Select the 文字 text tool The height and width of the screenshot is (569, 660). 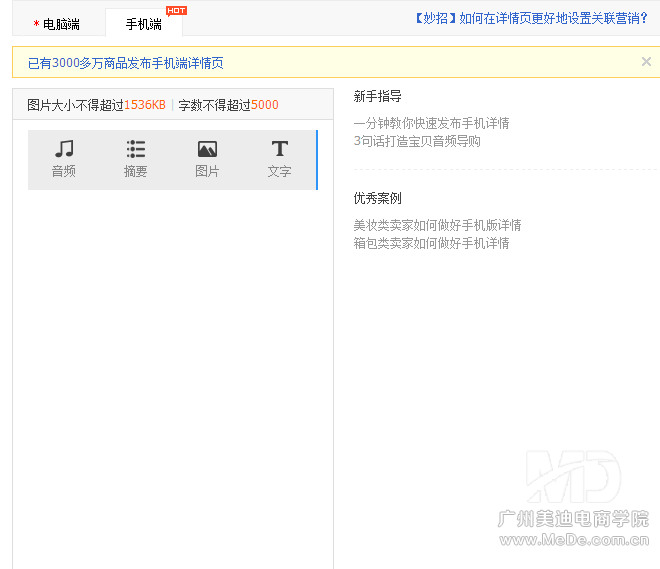click(279, 159)
